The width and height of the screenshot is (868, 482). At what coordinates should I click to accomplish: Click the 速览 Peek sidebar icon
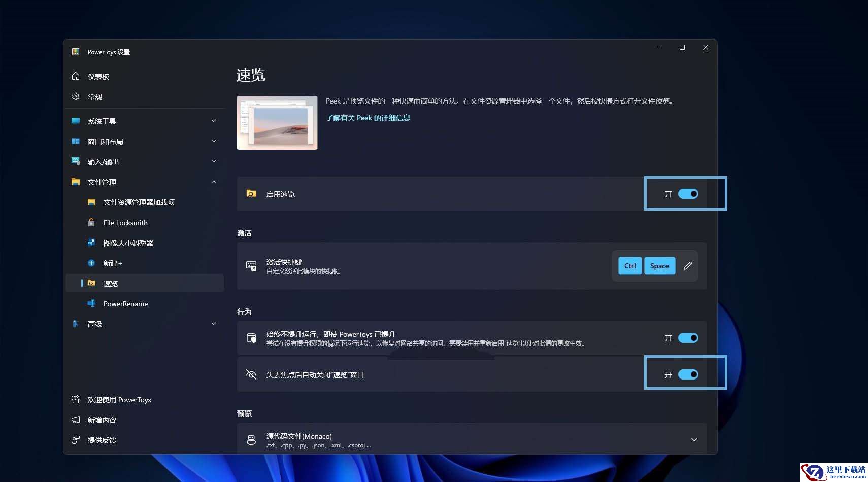tap(91, 283)
